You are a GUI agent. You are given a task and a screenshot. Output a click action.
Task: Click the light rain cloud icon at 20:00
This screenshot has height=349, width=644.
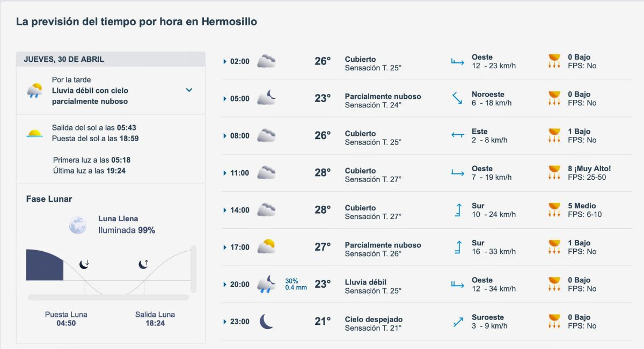click(x=266, y=283)
